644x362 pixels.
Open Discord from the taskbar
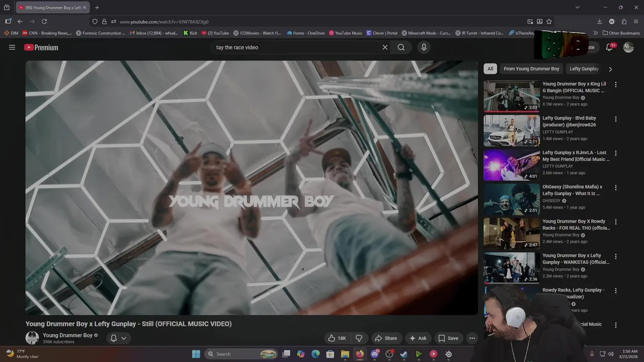click(374, 354)
